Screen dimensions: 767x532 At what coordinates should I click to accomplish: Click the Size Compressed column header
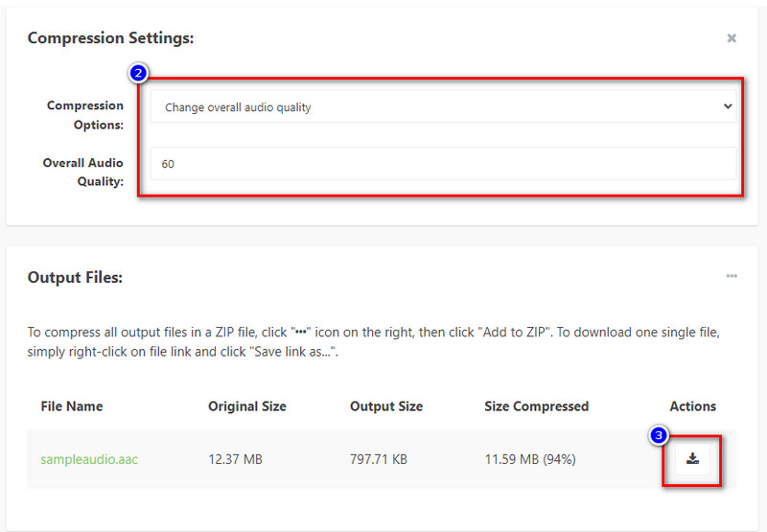click(x=537, y=406)
